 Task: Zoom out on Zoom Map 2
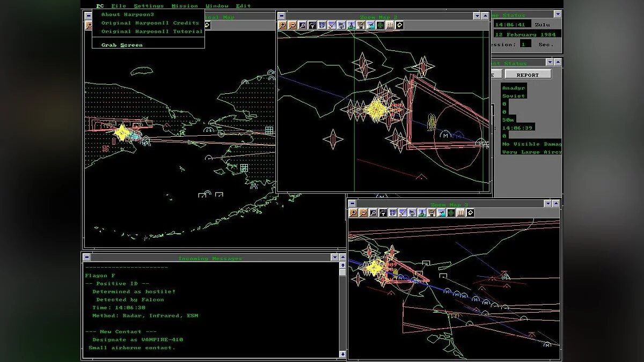(x=292, y=25)
